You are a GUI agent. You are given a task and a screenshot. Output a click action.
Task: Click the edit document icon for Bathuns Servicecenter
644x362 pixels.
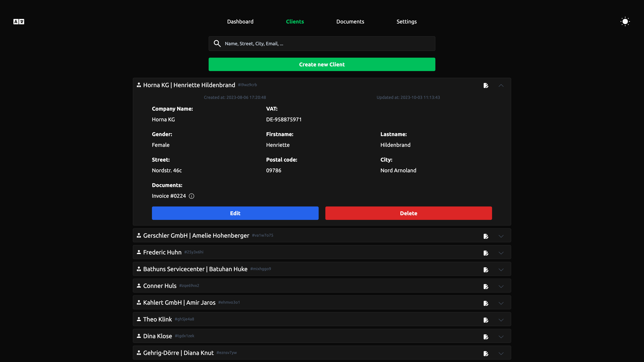point(486,270)
